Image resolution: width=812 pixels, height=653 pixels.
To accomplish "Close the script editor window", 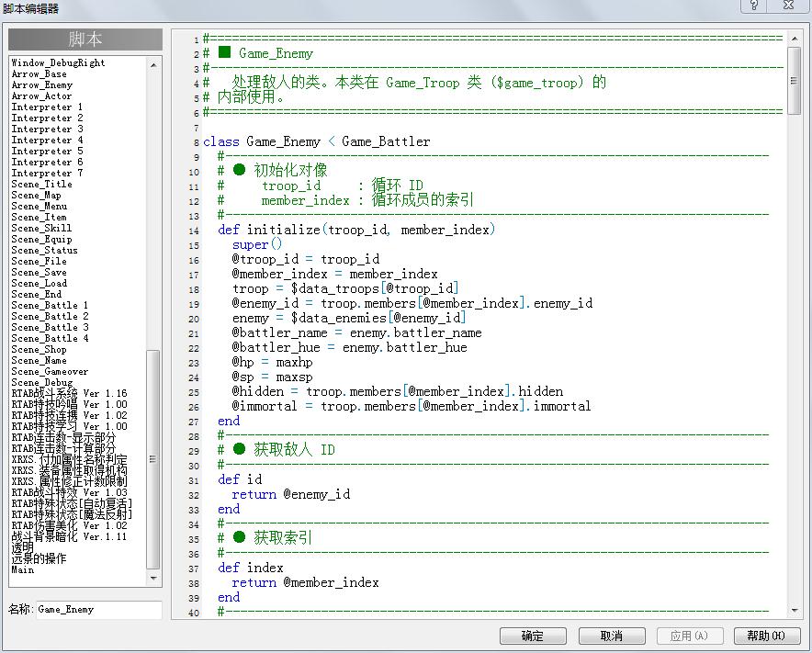I will (x=789, y=6).
